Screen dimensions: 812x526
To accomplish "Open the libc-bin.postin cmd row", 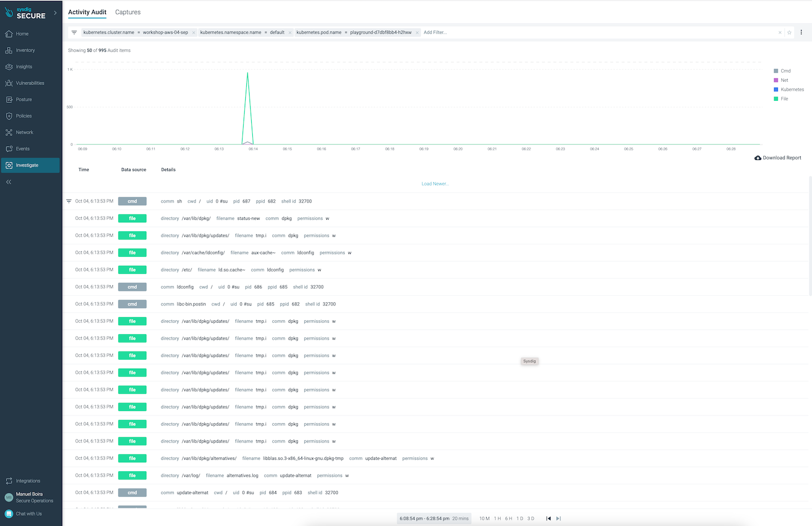I will (436, 304).
